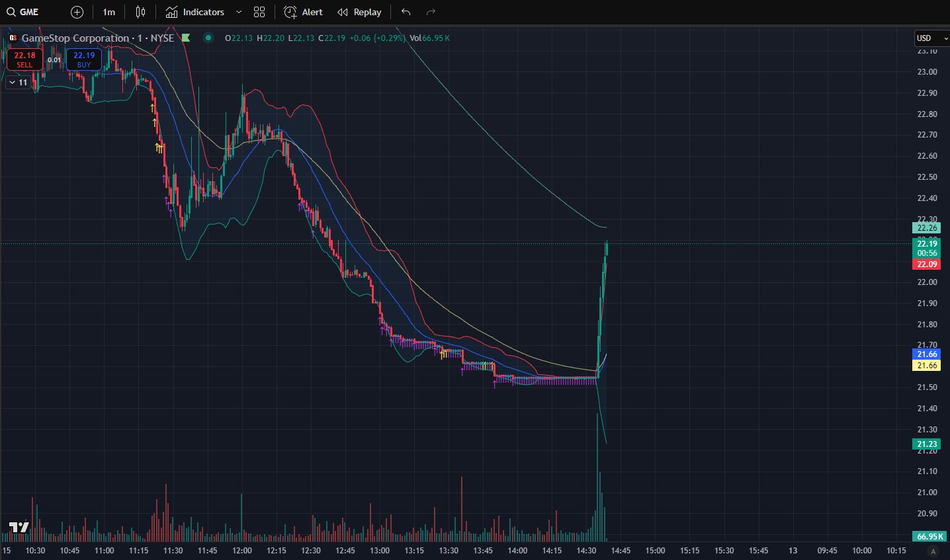Click the High value H22.20 in legend
The height and width of the screenshot is (560, 950).
271,38
